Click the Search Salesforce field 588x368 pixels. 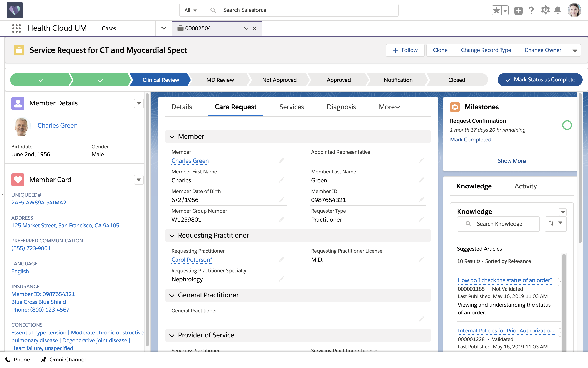coord(300,10)
